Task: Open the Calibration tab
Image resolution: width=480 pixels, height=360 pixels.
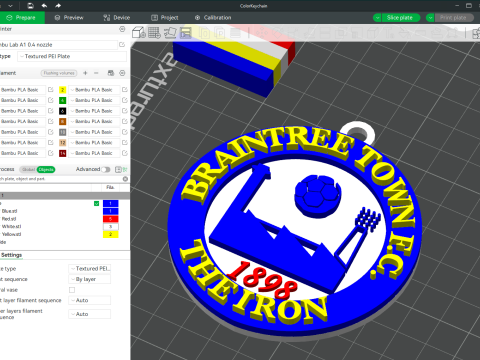Action: [213, 18]
